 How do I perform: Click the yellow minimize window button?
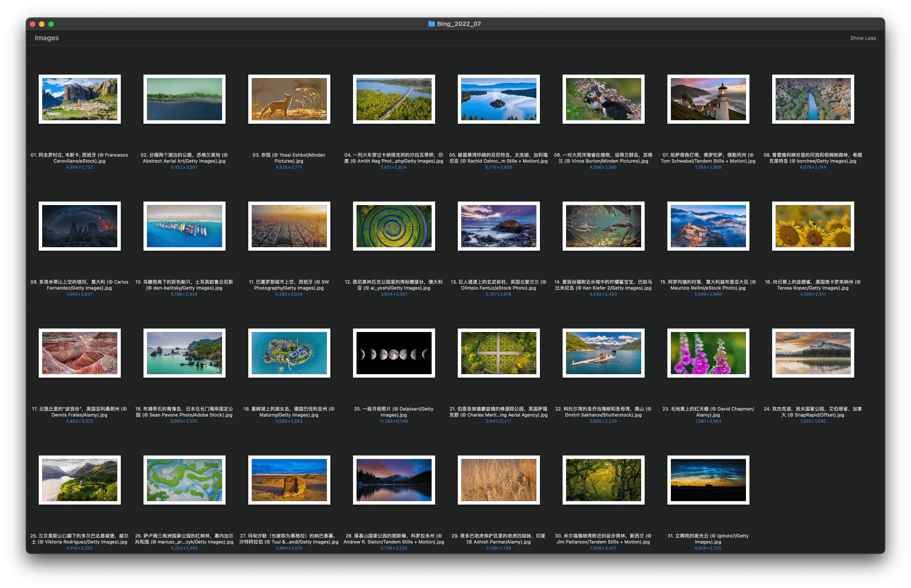click(x=42, y=24)
